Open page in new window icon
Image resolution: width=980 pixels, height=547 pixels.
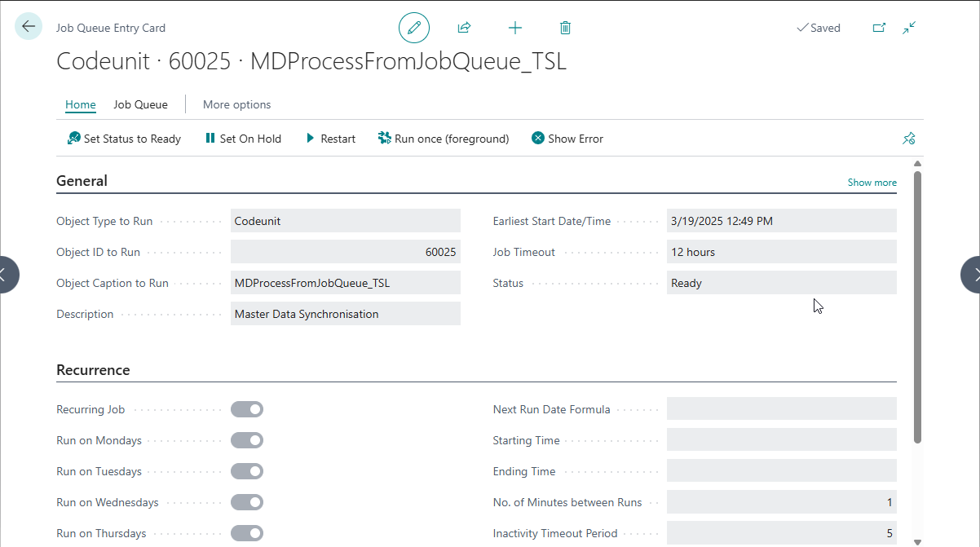(x=879, y=28)
